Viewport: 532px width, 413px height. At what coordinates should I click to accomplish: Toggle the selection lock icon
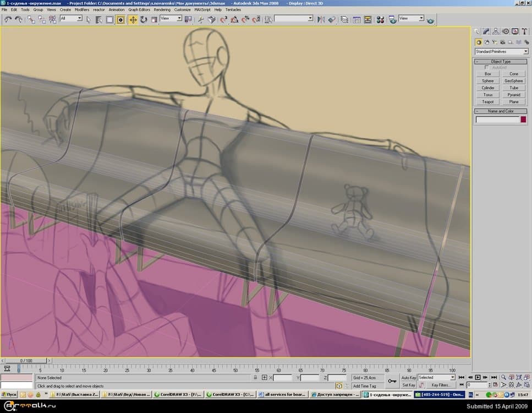tap(255, 378)
